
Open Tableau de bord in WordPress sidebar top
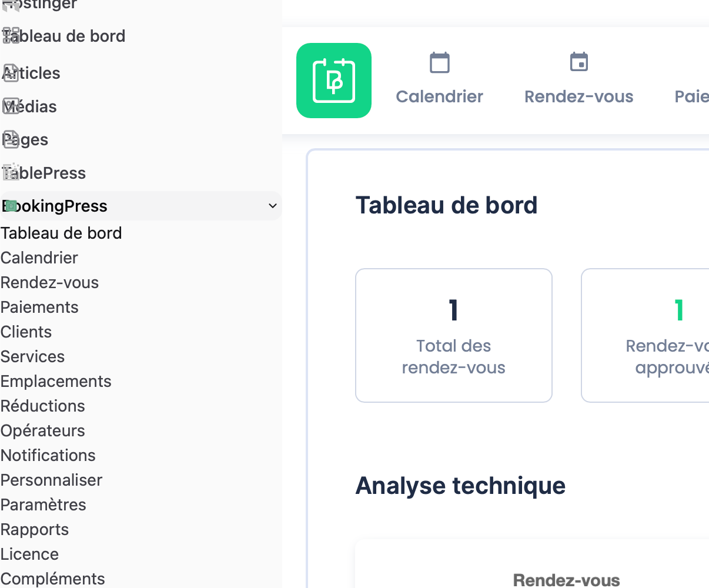coord(63,36)
